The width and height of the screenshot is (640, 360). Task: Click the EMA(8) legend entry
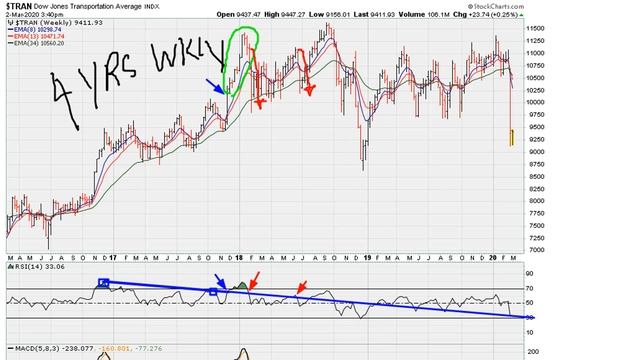(35, 30)
